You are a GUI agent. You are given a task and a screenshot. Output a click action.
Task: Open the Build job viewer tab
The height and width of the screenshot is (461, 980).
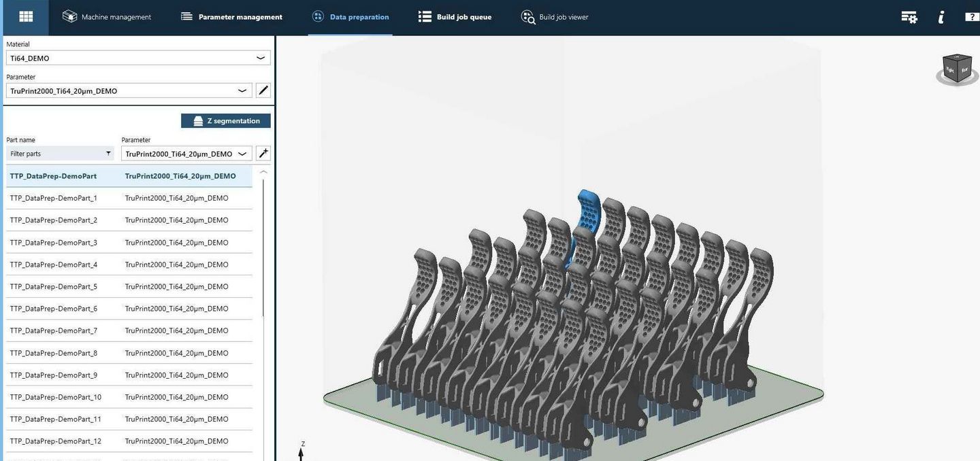pos(555,17)
